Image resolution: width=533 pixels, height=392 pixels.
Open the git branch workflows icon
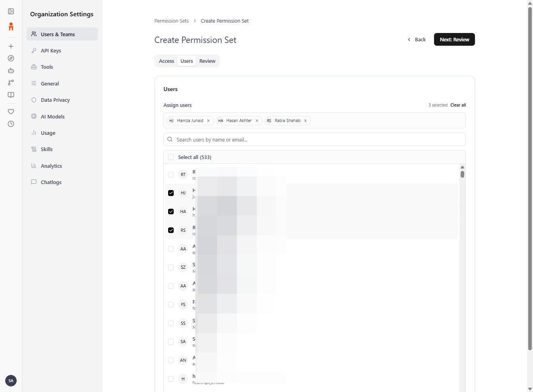click(11, 82)
